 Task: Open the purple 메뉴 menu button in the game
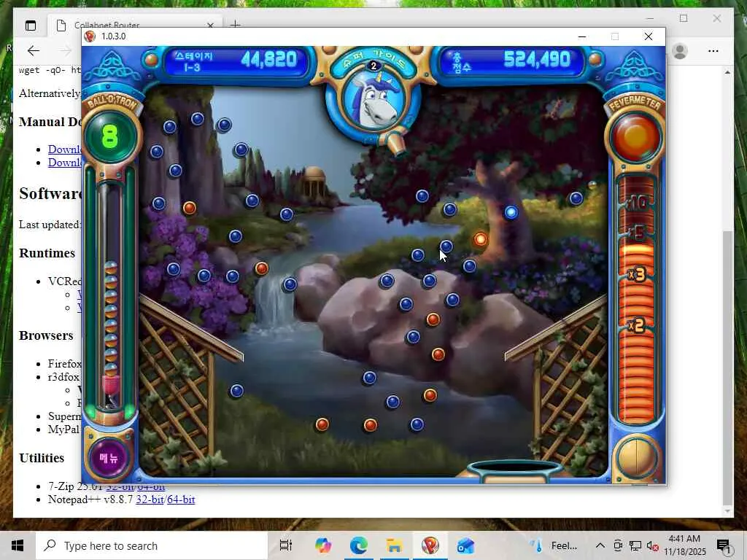coord(110,458)
